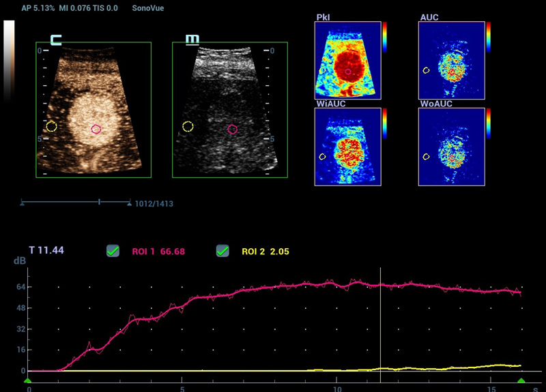Toggle the ROI 2 checkbox
This screenshot has height=392, width=546.
[222, 251]
